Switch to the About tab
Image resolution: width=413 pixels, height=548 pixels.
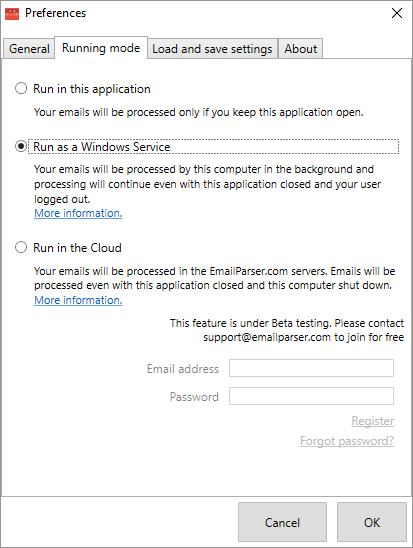(x=300, y=49)
